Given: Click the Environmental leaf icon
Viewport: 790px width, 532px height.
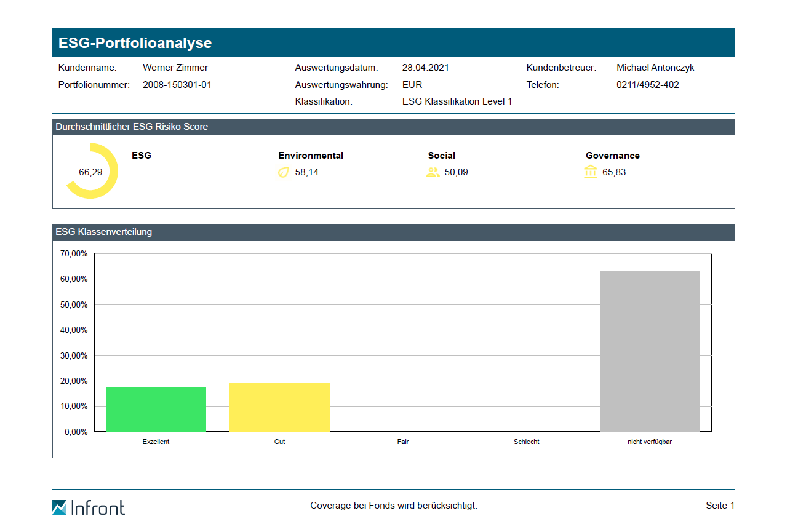Looking at the screenshot, I should pyautogui.click(x=283, y=173).
